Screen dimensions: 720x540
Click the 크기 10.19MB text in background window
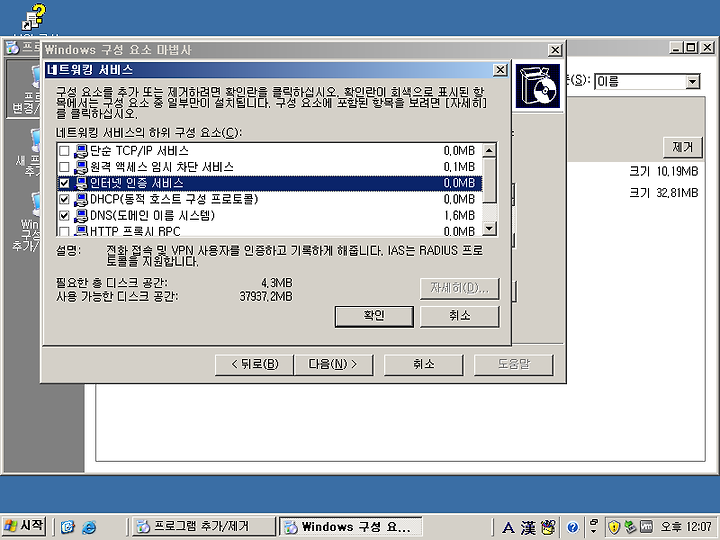pyautogui.click(x=664, y=171)
